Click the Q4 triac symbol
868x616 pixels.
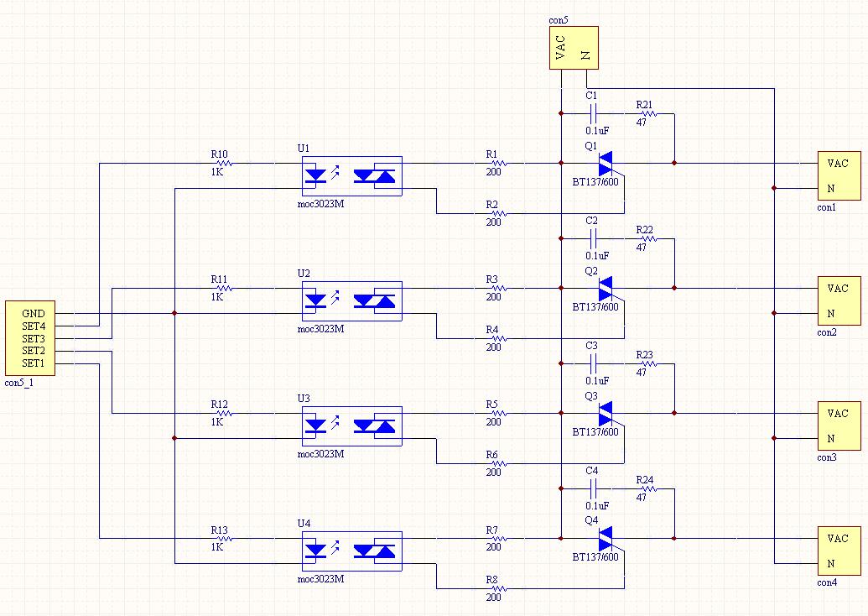click(x=606, y=539)
